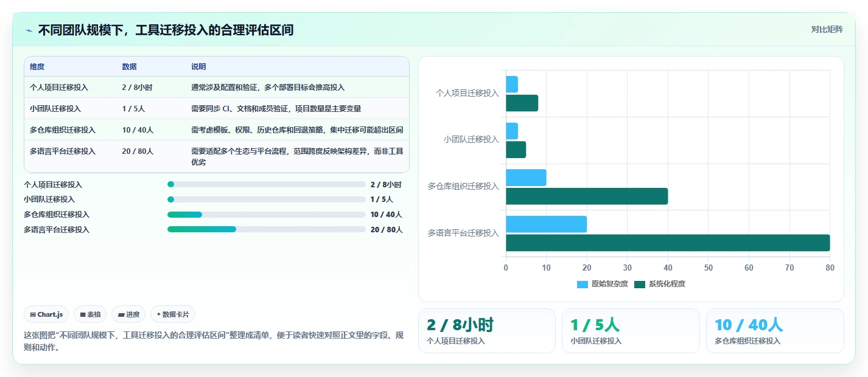Click the summary paragraph starting 这张图把

214,342
